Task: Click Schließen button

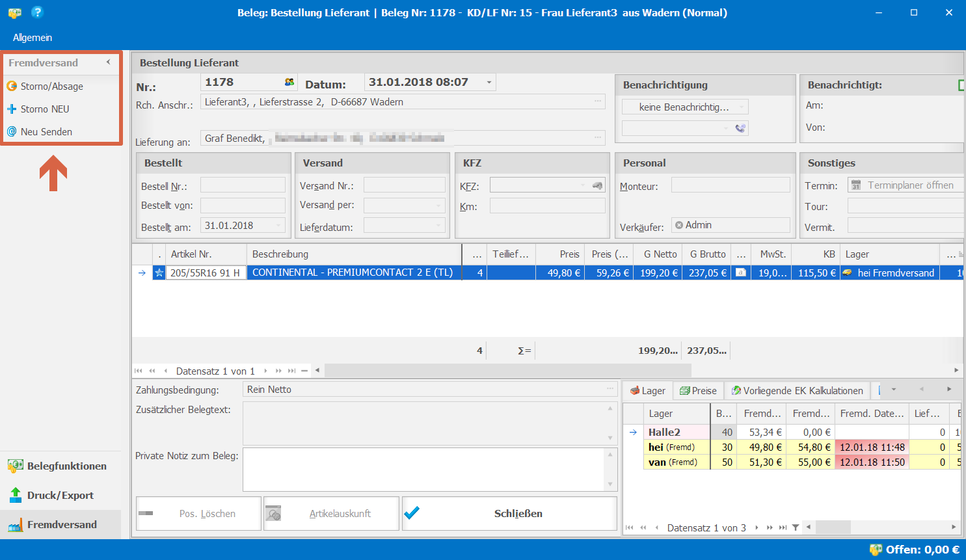Action: (509, 513)
